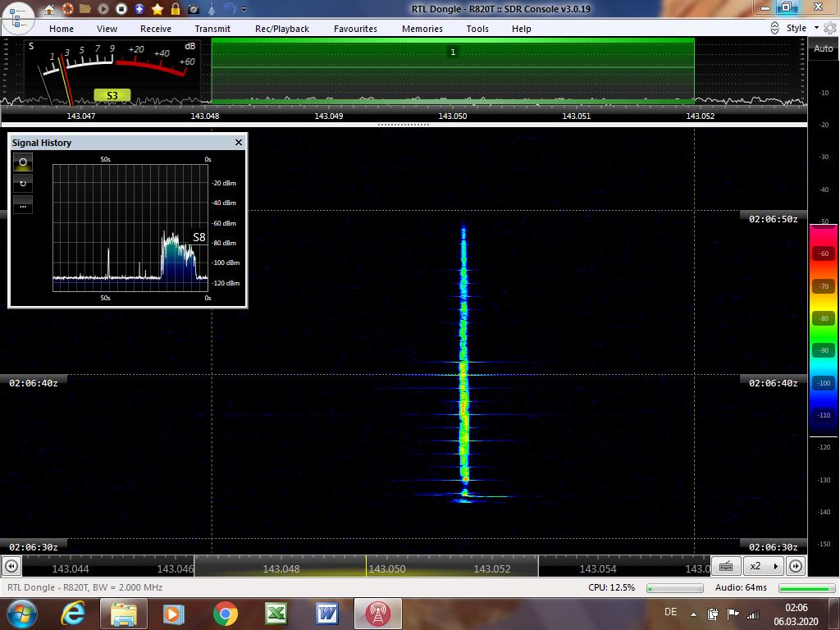Step frequency left with the rewind button

[11, 566]
